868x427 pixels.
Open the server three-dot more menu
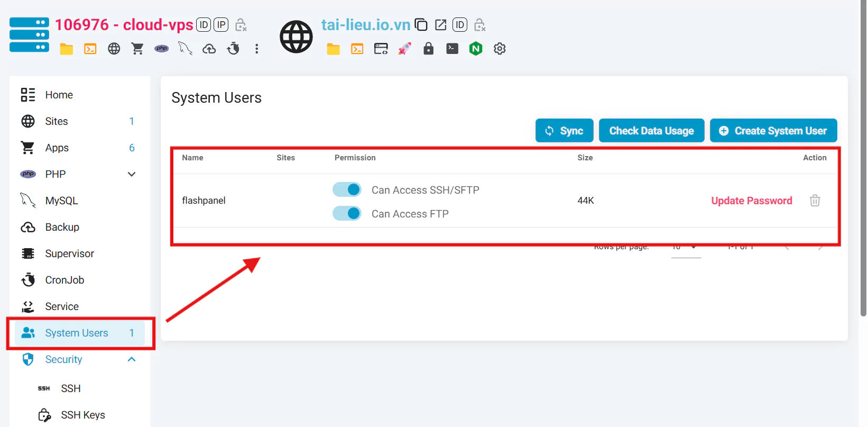(257, 49)
